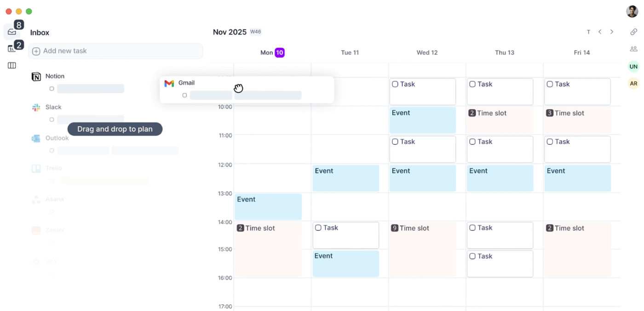The height and width of the screenshot is (311, 644).
Task: Check the Tuesday 14:00 Task checkbox
Action: point(318,228)
